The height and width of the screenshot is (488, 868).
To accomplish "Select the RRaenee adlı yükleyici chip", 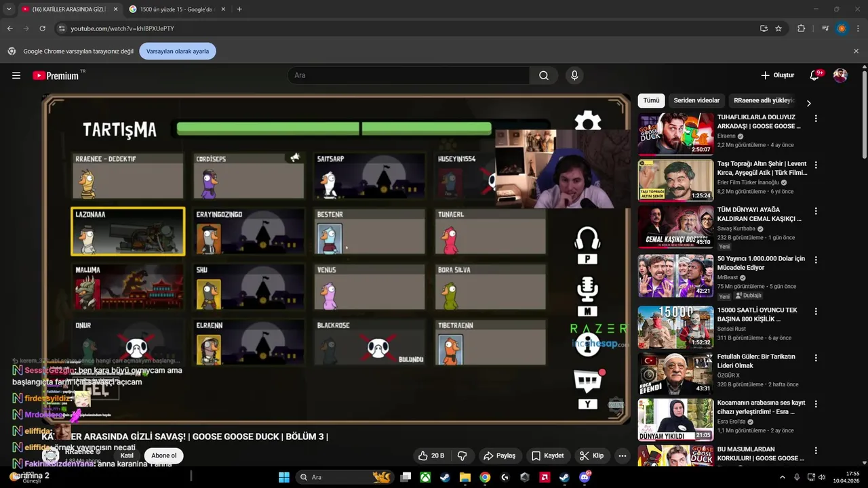I will point(764,100).
